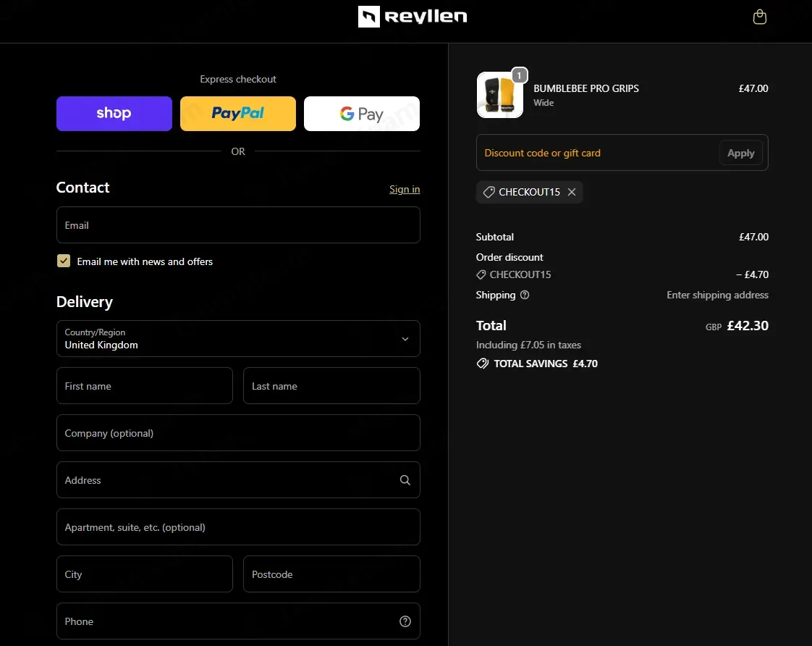Focus the Last name field

click(x=331, y=386)
